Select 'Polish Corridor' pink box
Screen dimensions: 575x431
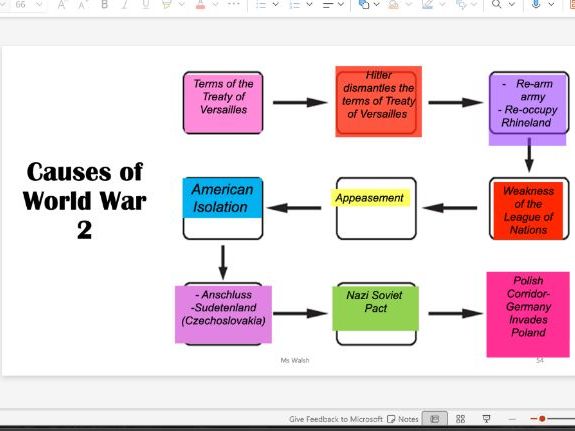coord(528,314)
